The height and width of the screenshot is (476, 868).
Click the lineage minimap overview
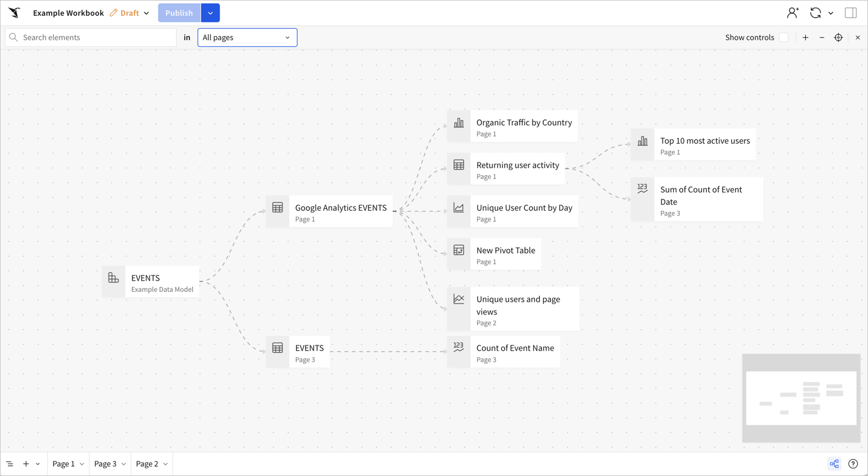(x=801, y=398)
